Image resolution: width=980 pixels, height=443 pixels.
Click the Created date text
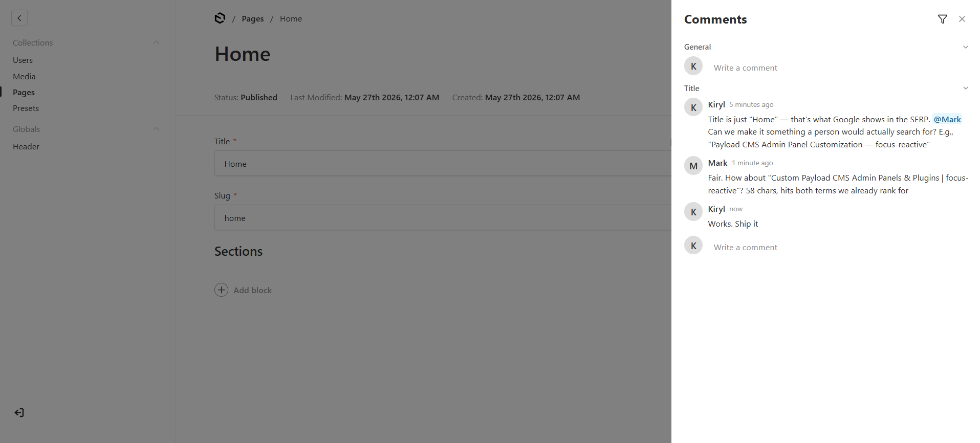coord(516,97)
